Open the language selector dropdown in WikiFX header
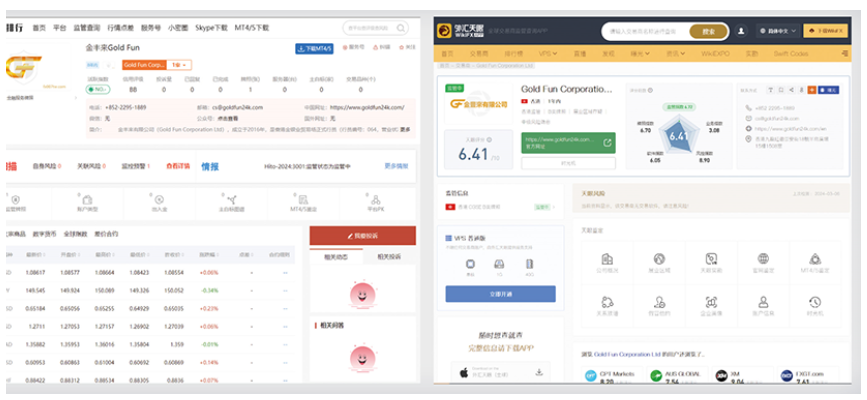The image size is (867, 400). click(779, 32)
